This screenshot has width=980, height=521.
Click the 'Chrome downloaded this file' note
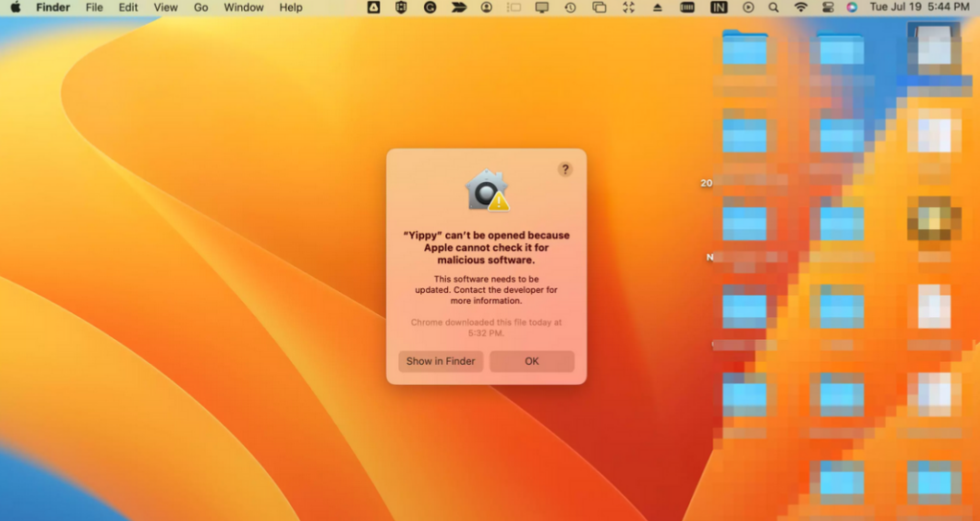point(486,328)
